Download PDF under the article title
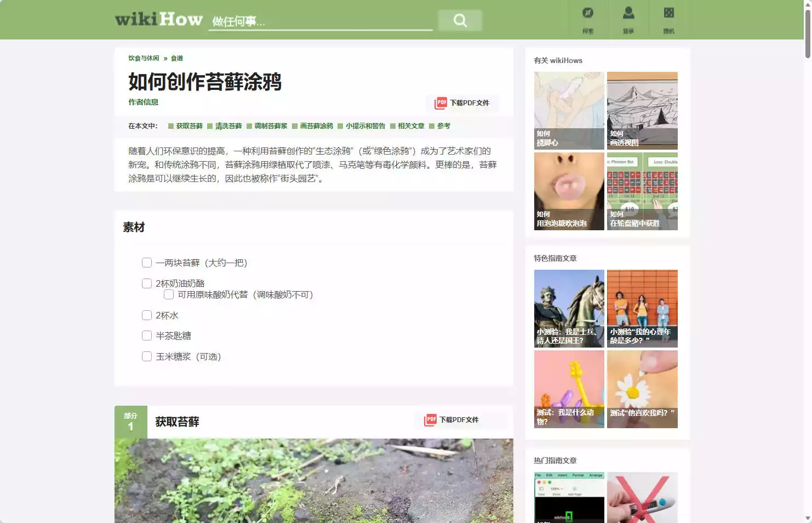Image resolution: width=812 pixels, height=523 pixels. pos(462,103)
